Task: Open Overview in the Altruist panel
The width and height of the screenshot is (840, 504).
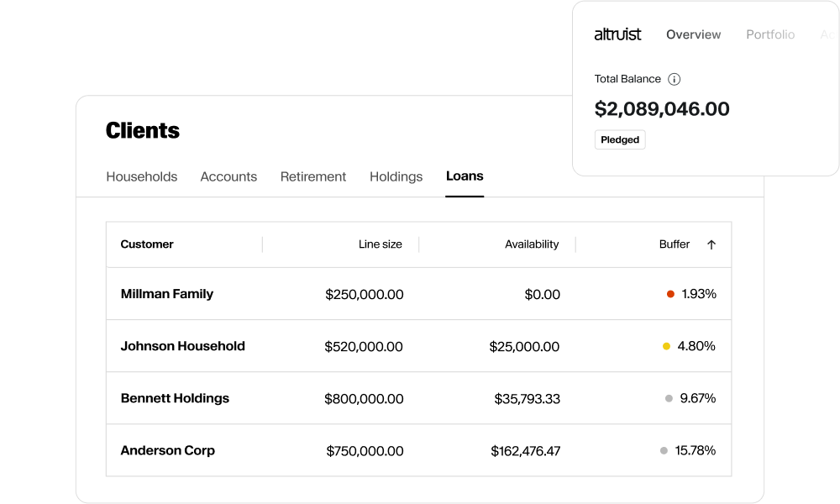Action: coord(693,34)
